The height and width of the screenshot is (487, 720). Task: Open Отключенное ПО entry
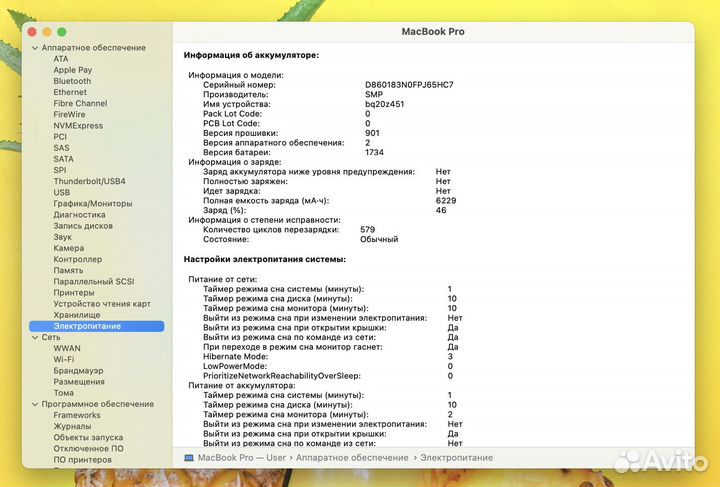pyautogui.click(x=89, y=448)
